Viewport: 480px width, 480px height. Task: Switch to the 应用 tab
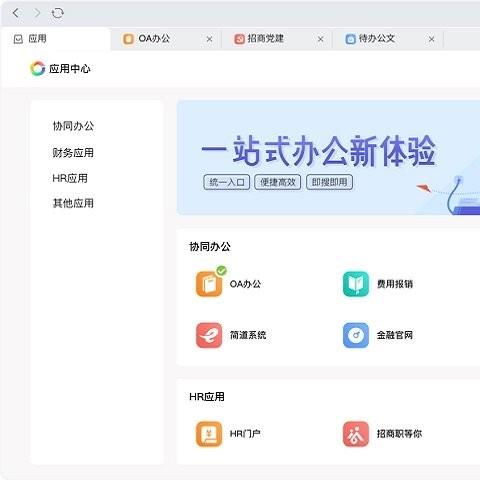[x=55, y=39]
